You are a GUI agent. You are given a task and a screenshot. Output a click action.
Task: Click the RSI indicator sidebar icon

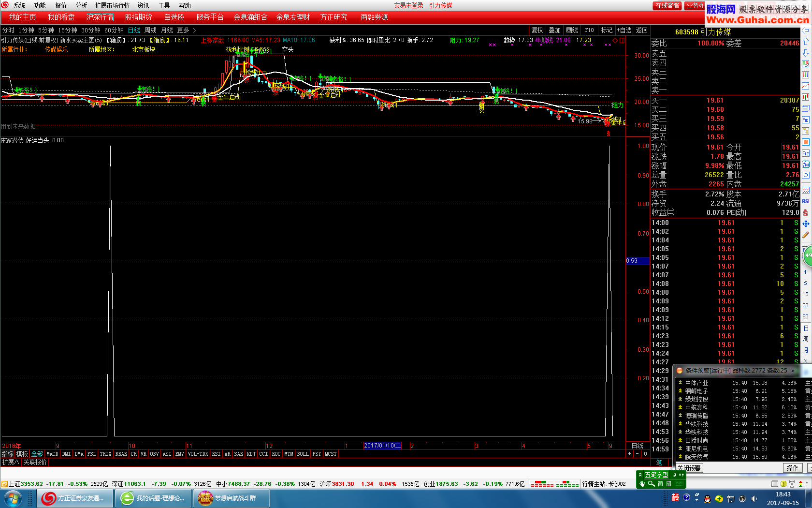point(806,201)
